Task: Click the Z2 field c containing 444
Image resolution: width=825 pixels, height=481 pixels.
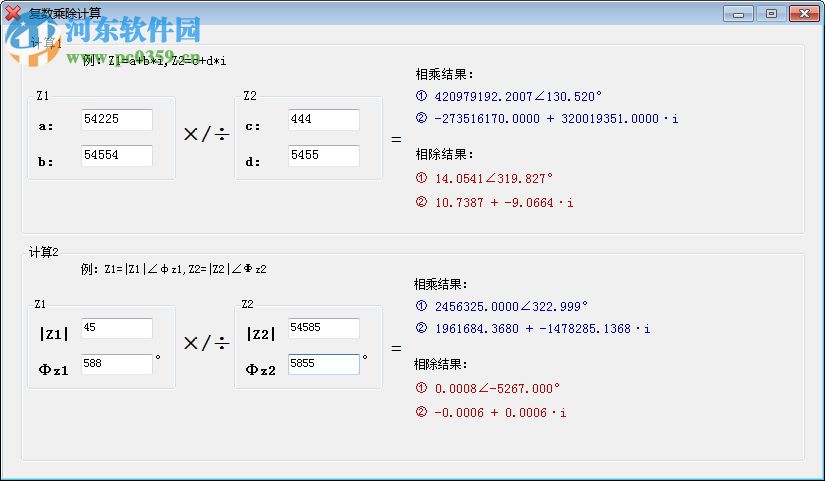Action: tap(324, 119)
